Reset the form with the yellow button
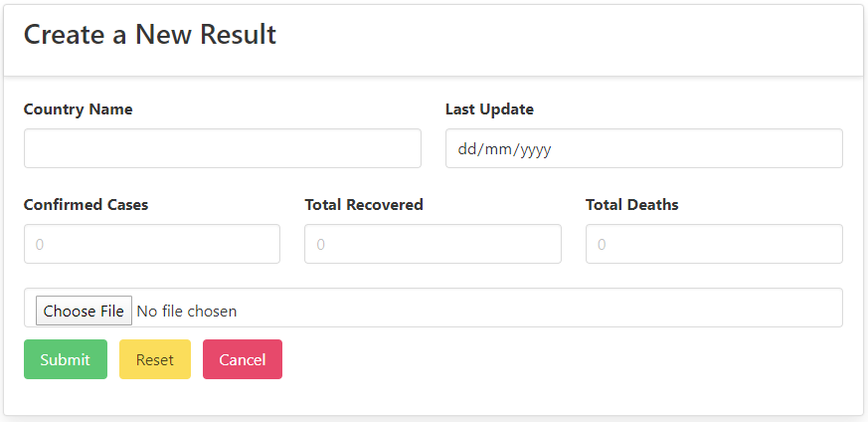Image resolution: width=868 pixels, height=422 pixels. (155, 359)
